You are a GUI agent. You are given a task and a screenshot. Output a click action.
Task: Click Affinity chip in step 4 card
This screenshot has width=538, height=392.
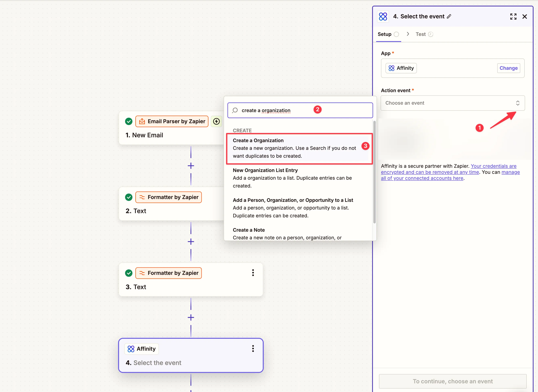coord(141,349)
